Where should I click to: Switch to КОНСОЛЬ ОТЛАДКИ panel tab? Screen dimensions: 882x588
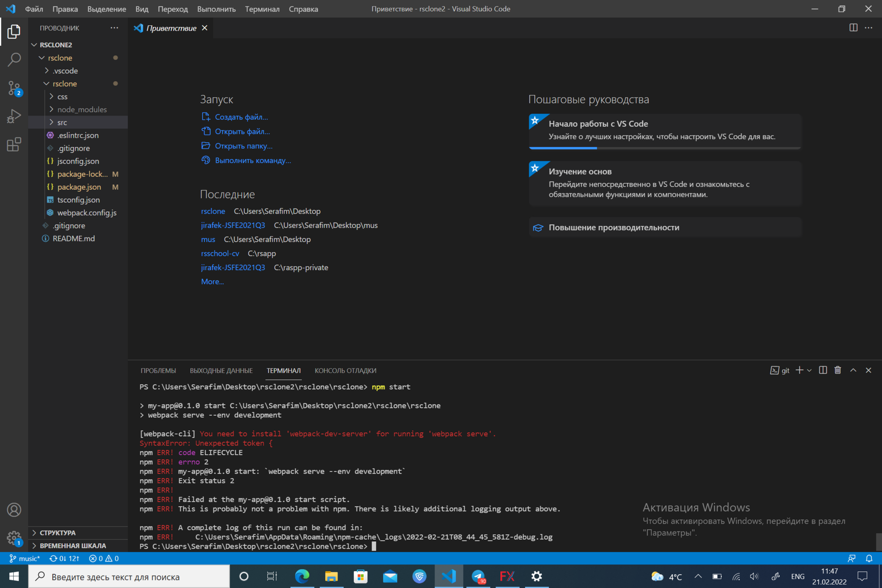tap(345, 371)
